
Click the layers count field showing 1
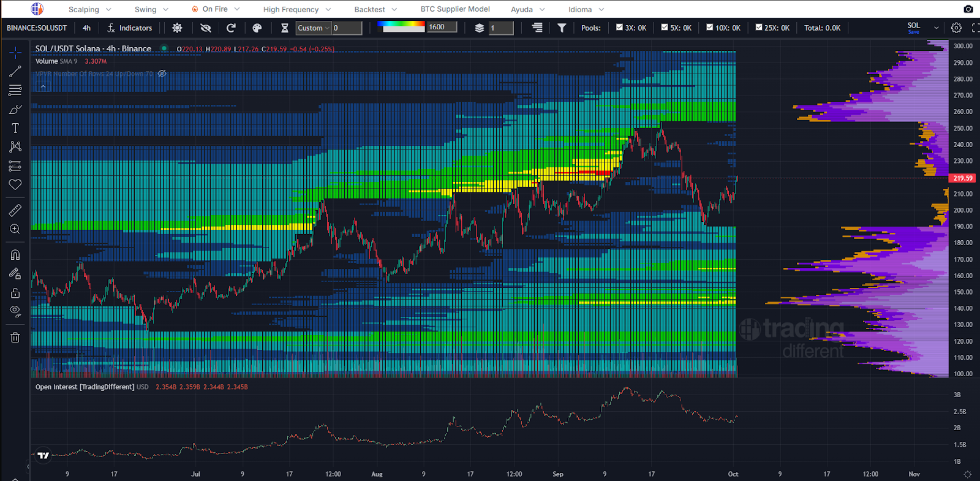pyautogui.click(x=501, y=28)
